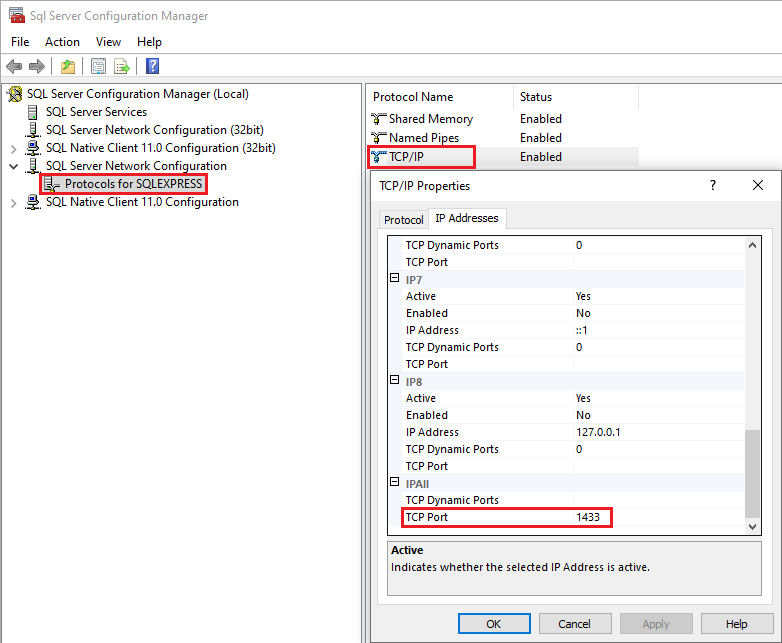
Task: Open the View menu
Action: click(x=108, y=42)
